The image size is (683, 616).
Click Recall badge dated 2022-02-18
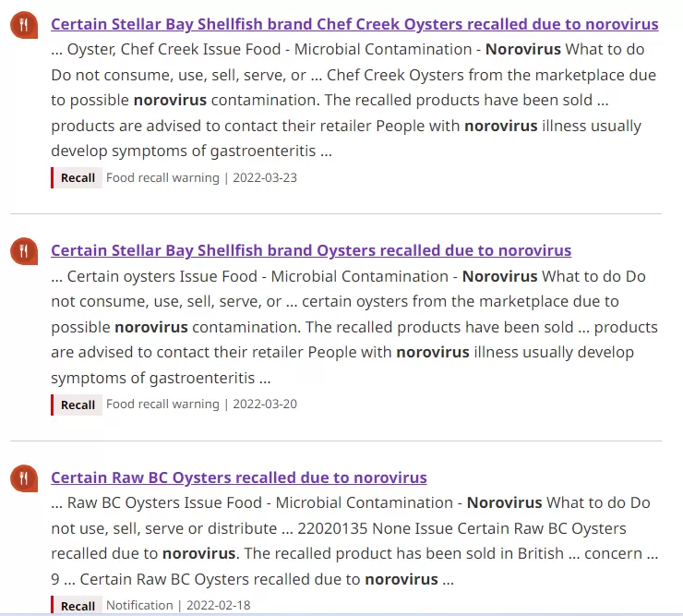click(77, 605)
